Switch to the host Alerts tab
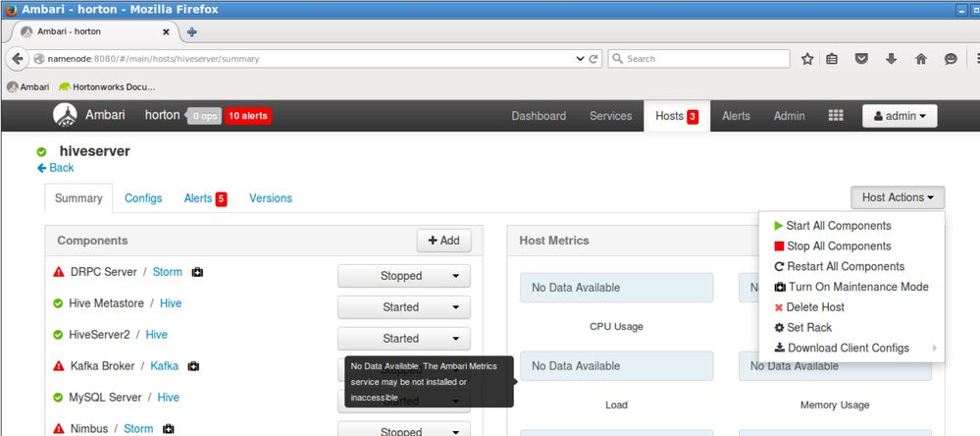 [x=205, y=198]
